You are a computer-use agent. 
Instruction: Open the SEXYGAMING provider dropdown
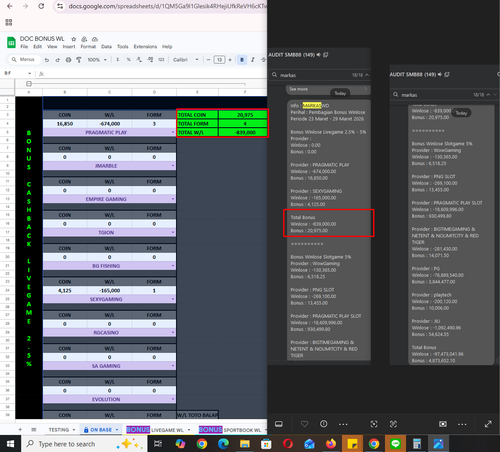click(x=173, y=299)
